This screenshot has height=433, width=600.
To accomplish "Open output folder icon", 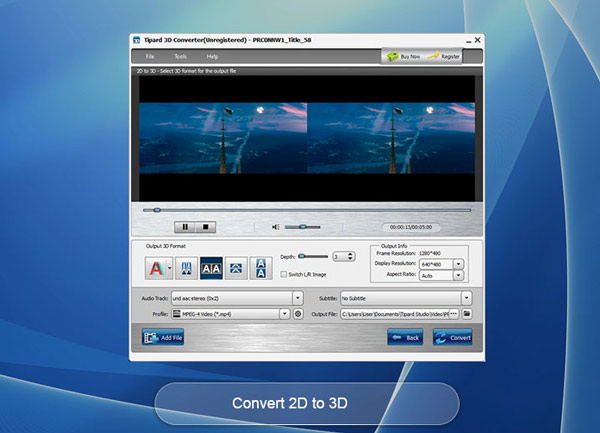I will 466,314.
